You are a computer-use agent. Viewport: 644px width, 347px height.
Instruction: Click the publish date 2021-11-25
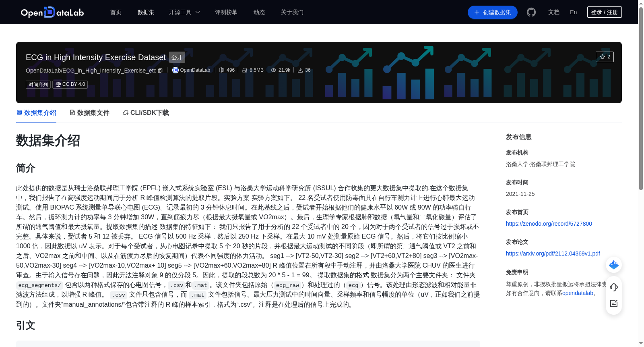click(x=520, y=194)
